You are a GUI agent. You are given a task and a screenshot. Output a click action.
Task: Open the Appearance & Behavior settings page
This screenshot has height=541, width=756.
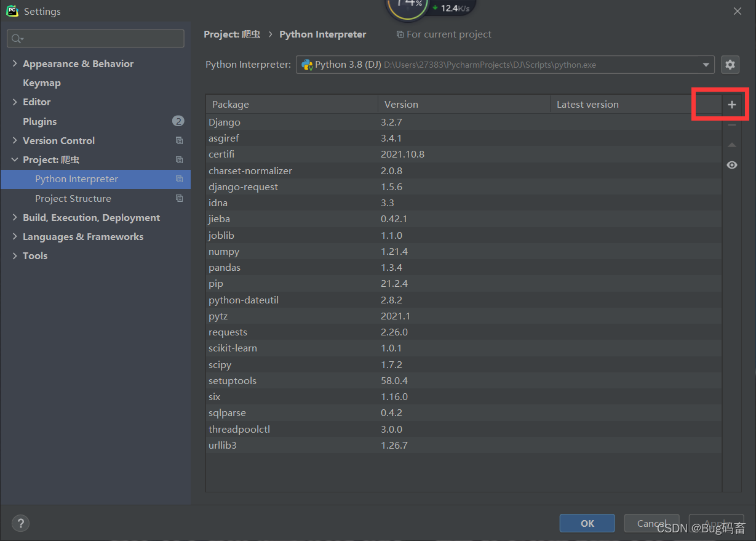click(78, 63)
